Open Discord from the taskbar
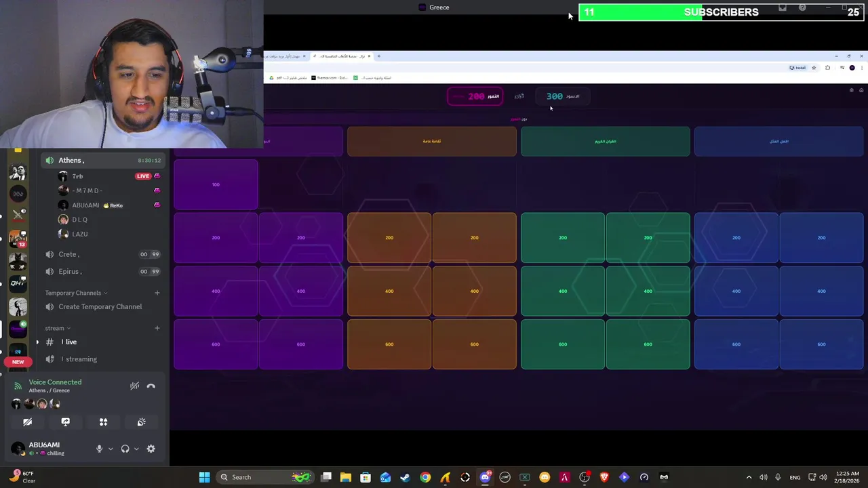Viewport: 868px width, 488px height. click(485, 477)
